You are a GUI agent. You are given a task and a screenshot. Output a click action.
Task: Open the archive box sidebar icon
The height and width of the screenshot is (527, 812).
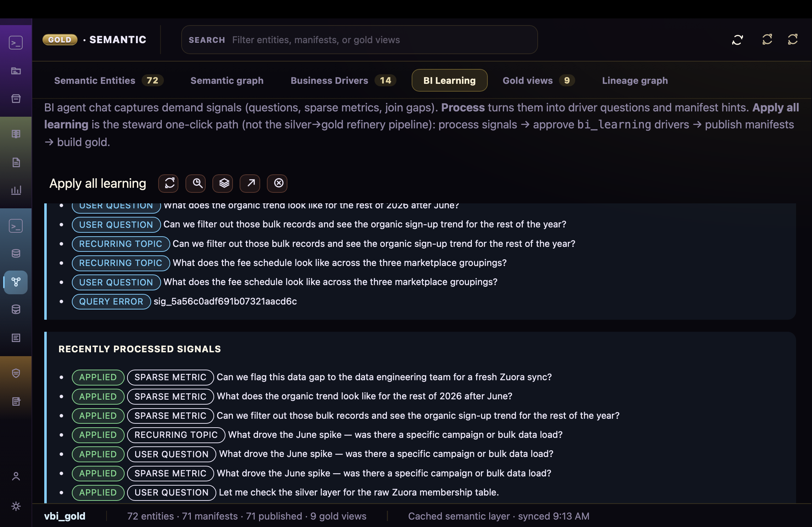pyautogui.click(x=16, y=99)
